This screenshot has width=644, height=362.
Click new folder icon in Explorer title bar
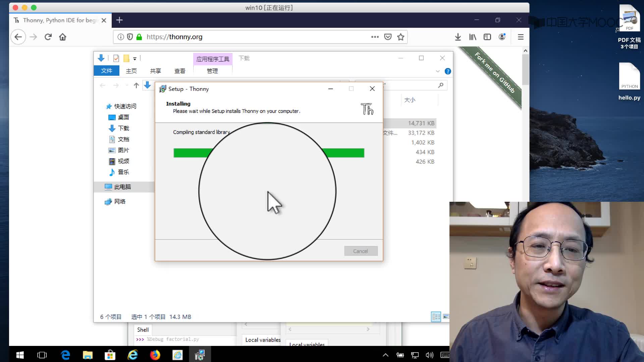(126, 58)
